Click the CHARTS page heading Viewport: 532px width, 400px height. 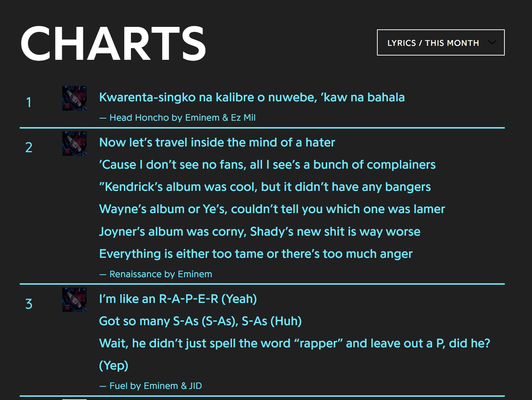click(113, 43)
